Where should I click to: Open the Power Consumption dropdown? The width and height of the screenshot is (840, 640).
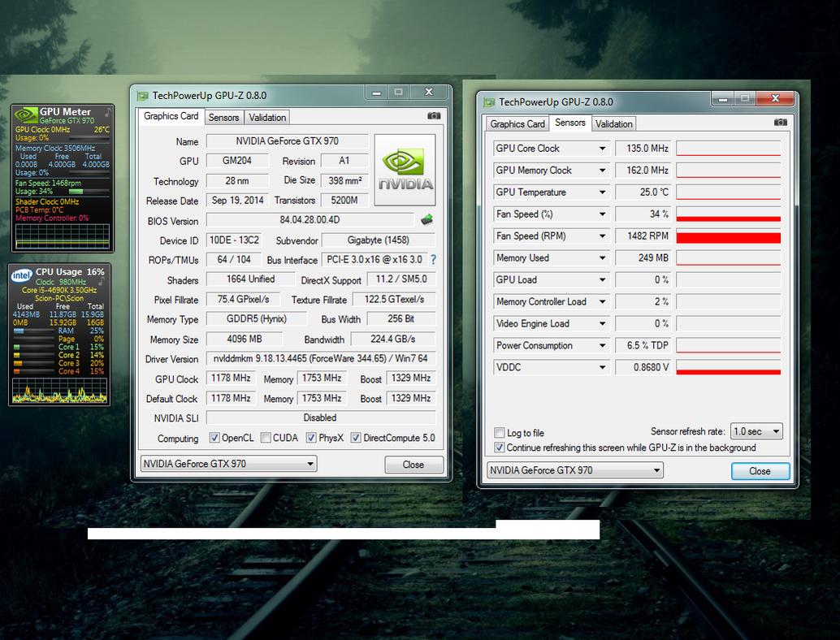[602, 345]
